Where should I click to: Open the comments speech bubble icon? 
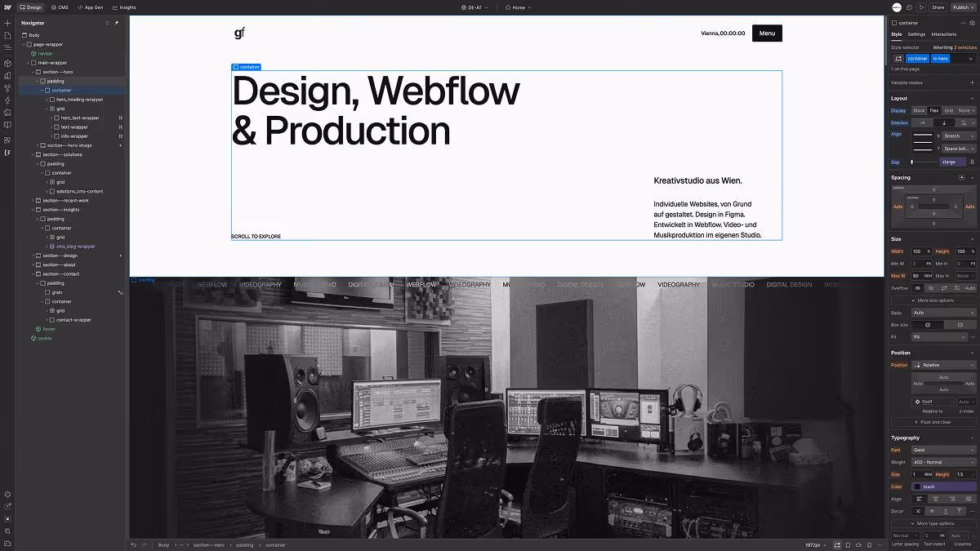tap(909, 7)
